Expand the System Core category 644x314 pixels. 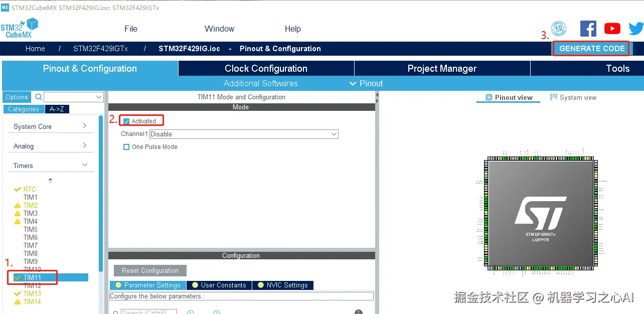[x=50, y=126]
